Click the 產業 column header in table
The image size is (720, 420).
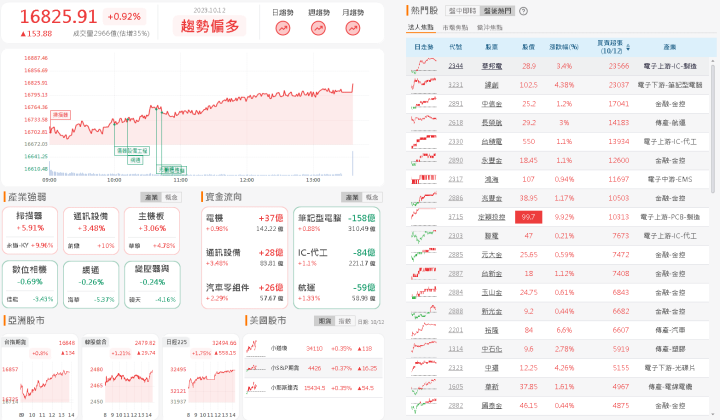[x=669, y=47]
